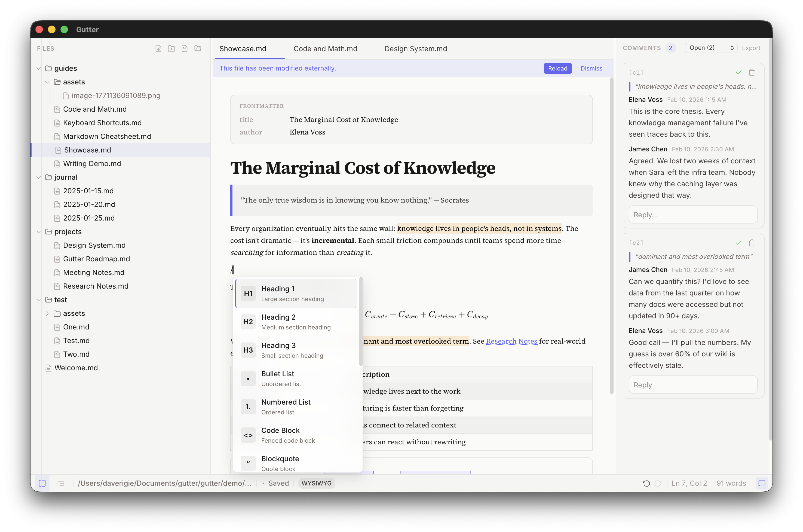The width and height of the screenshot is (803, 532).
Task: Dismiss the externally modified banner
Action: (x=591, y=68)
